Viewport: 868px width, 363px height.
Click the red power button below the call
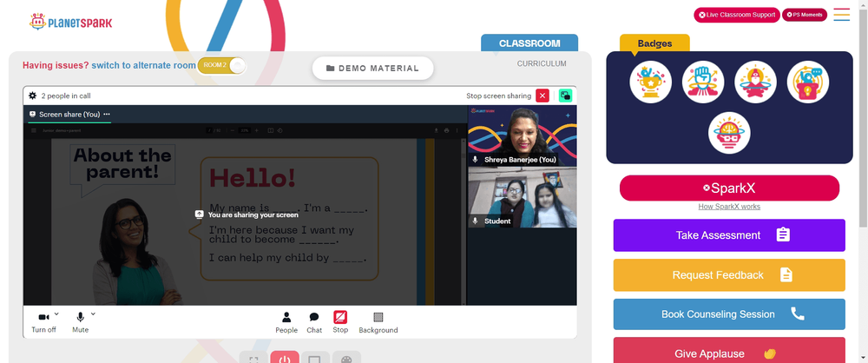pyautogui.click(x=285, y=358)
